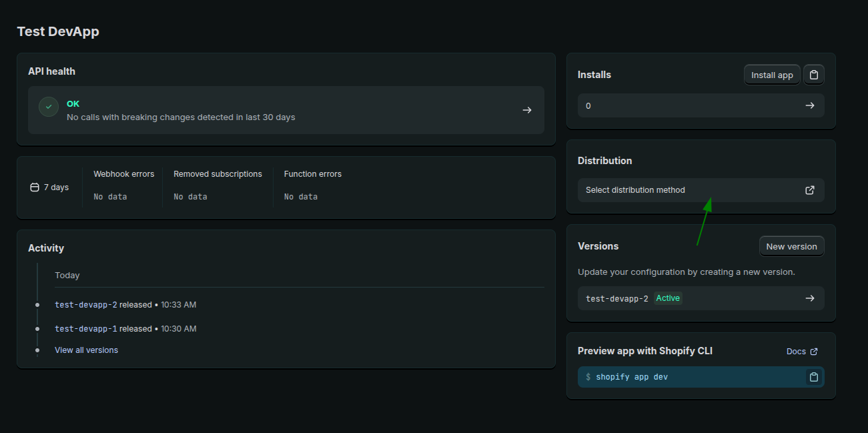Click the green OK status checkmark
This screenshot has width=868, height=433.
[48, 106]
